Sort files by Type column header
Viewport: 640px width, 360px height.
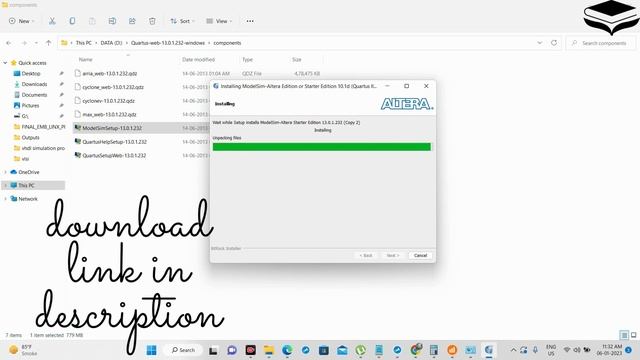point(247,60)
